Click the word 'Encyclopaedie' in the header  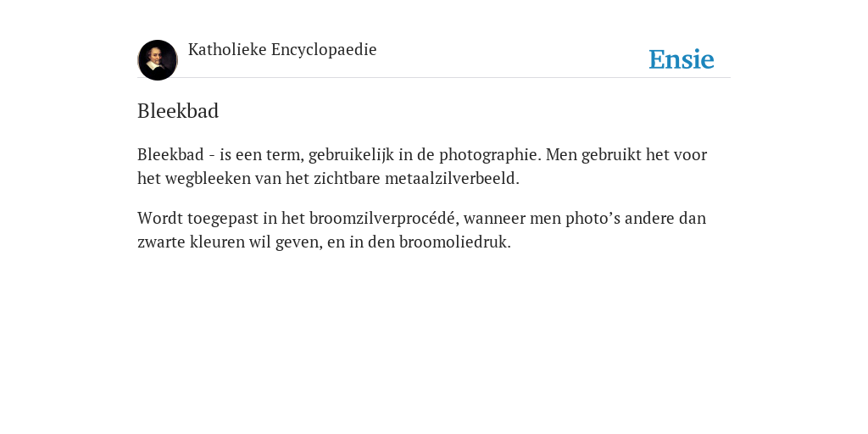click(x=324, y=50)
